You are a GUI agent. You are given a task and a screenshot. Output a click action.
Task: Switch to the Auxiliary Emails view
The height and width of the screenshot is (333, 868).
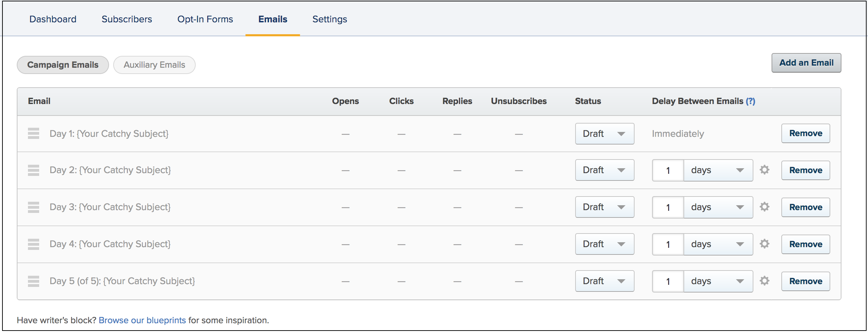tap(154, 65)
